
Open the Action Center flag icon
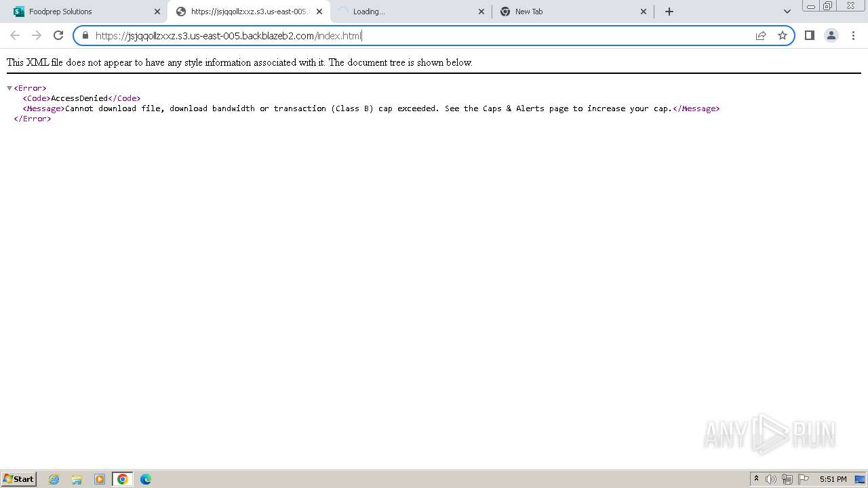pyautogui.click(x=804, y=479)
